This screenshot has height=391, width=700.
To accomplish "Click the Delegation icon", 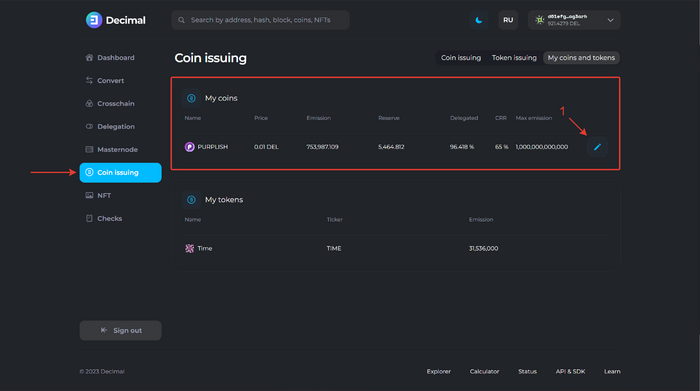I will pos(89,126).
